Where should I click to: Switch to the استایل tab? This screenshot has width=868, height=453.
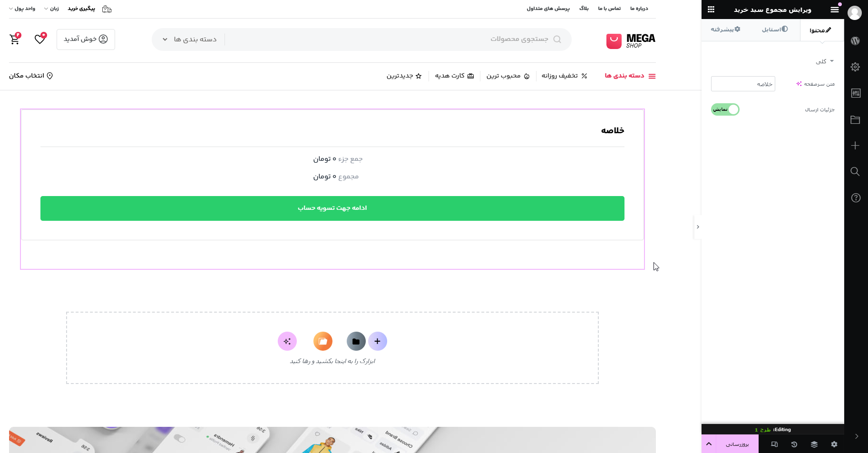point(774,30)
